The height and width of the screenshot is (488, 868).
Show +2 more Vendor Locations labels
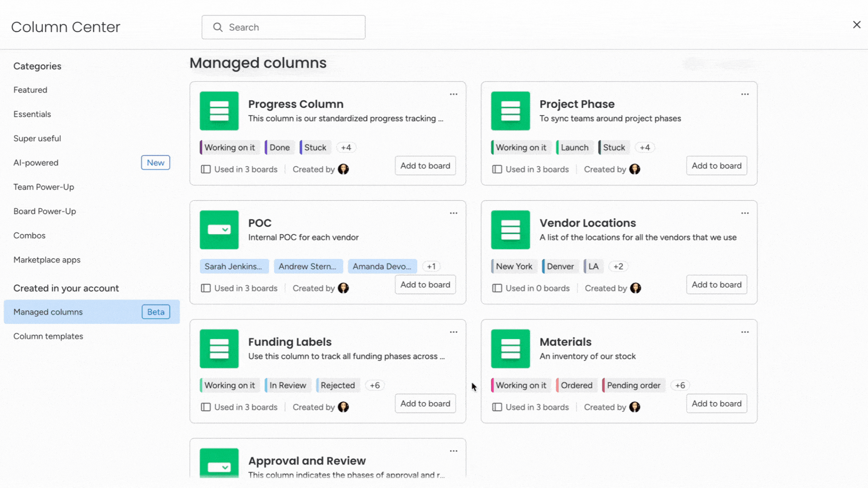[618, 267]
